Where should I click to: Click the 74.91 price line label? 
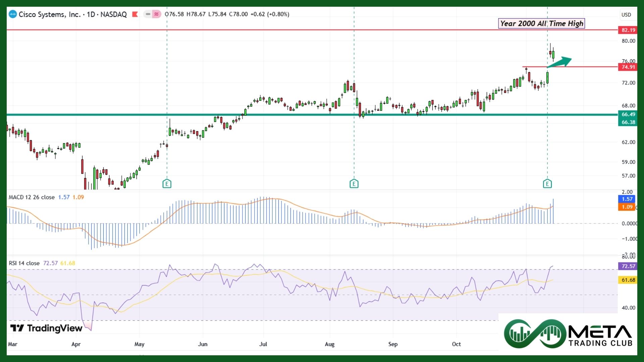click(x=628, y=67)
